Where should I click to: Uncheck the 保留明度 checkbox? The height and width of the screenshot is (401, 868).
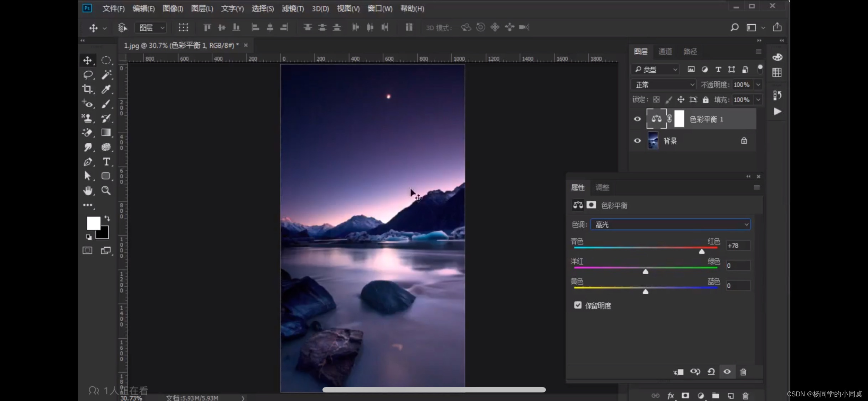pyautogui.click(x=578, y=305)
